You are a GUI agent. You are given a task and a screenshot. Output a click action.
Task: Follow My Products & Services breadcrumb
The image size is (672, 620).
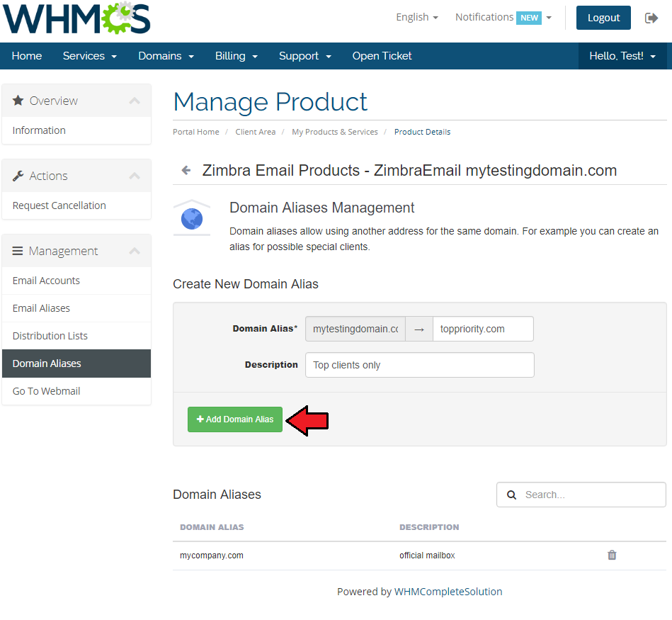pos(335,132)
